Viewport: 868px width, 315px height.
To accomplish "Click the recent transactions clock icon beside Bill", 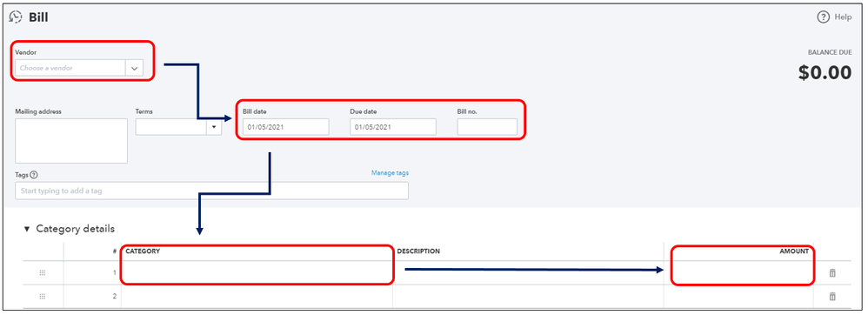I will pos(16,17).
